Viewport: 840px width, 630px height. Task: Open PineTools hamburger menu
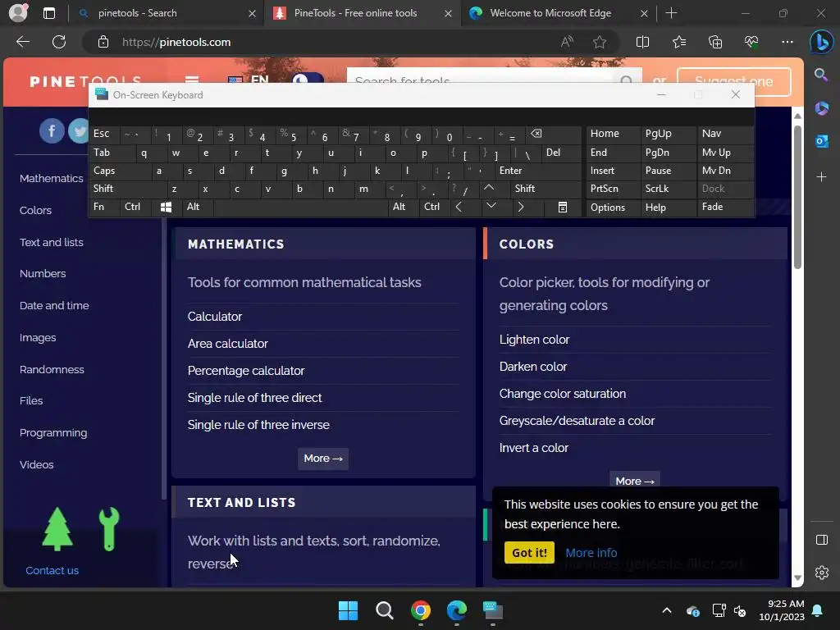coord(192,80)
